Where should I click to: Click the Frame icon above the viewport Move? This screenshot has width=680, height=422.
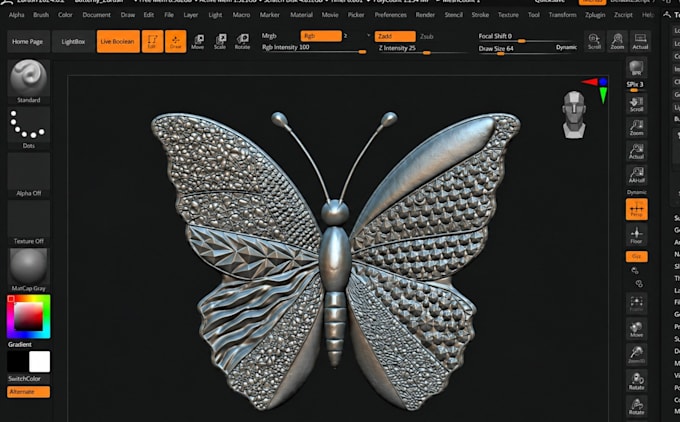[636, 303]
